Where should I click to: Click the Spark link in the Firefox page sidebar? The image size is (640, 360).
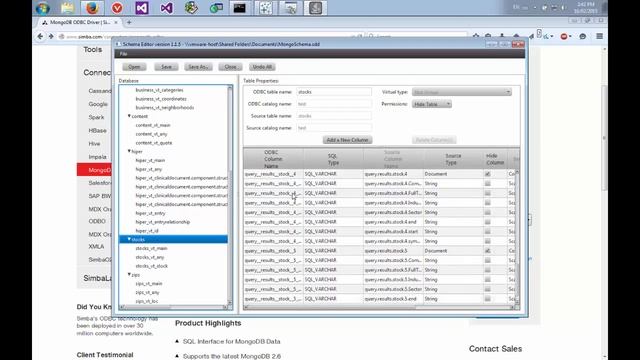pyautogui.click(x=96, y=117)
